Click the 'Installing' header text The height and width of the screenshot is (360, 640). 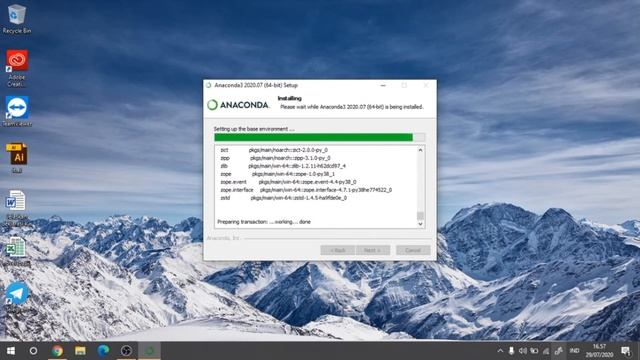289,98
